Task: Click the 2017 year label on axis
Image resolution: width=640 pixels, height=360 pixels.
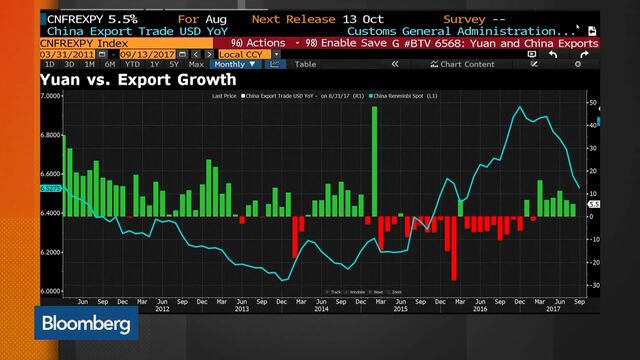Action: click(x=553, y=309)
